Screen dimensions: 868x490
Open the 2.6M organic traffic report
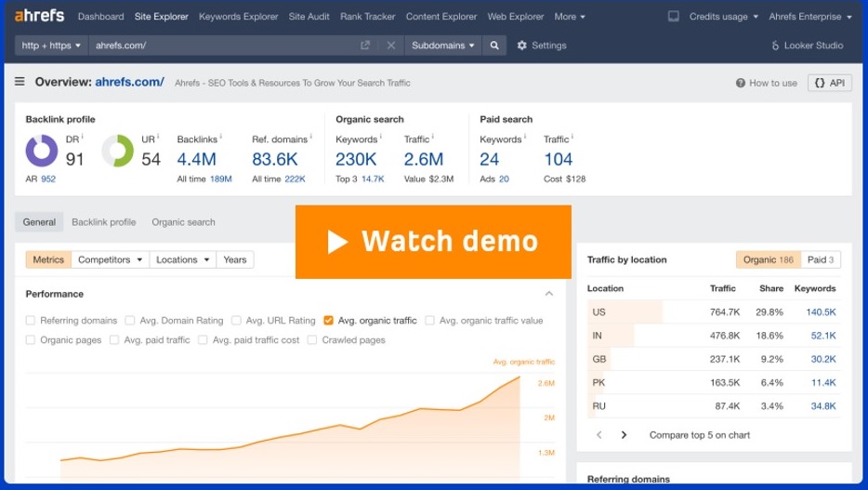click(x=424, y=159)
